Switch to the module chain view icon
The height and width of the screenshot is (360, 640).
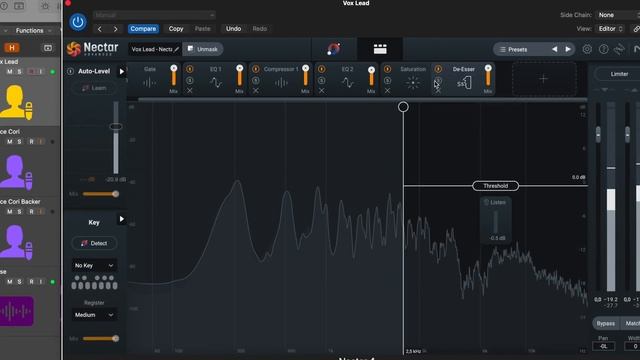tap(380, 49)
